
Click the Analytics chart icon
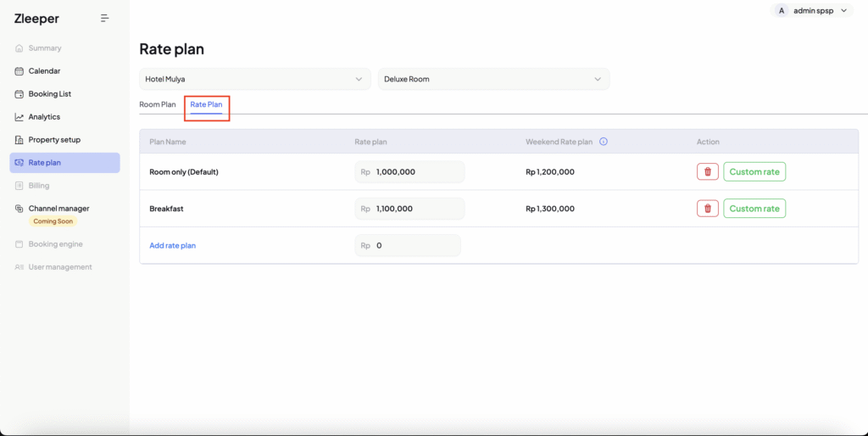point(19,117)
